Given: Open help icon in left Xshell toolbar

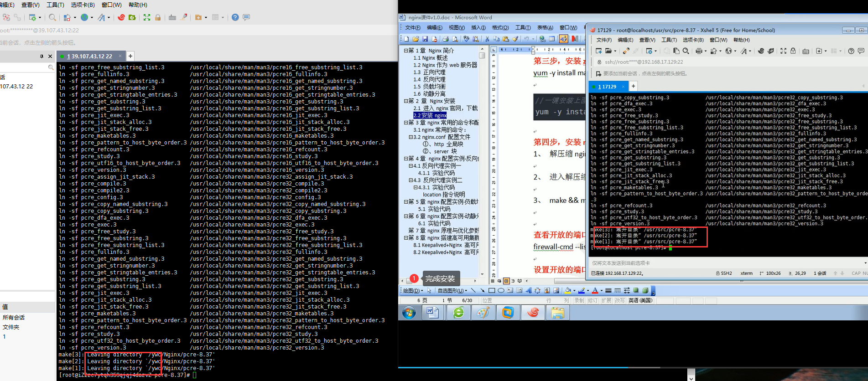Looking at the screenshot, I should point(235,17).
